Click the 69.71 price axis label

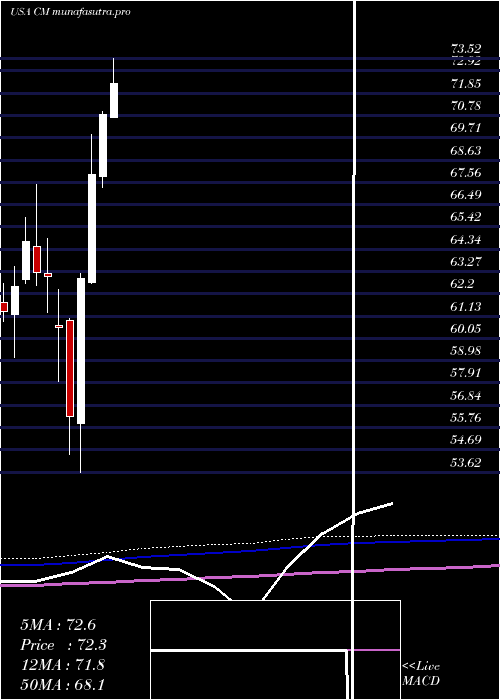pyautogui.click(x=466, y=129)
